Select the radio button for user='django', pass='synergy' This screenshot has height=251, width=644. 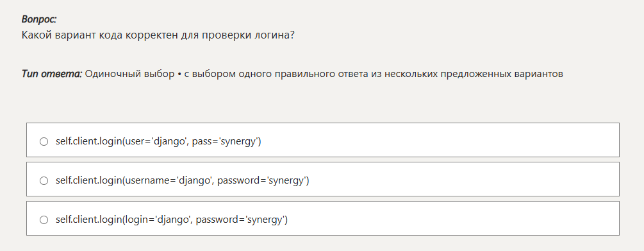44,141
